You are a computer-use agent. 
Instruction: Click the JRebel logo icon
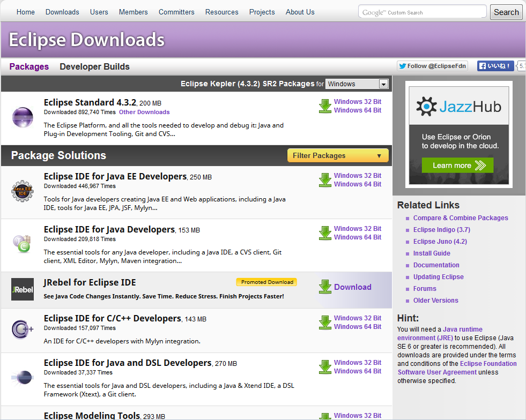pos(23,289)
